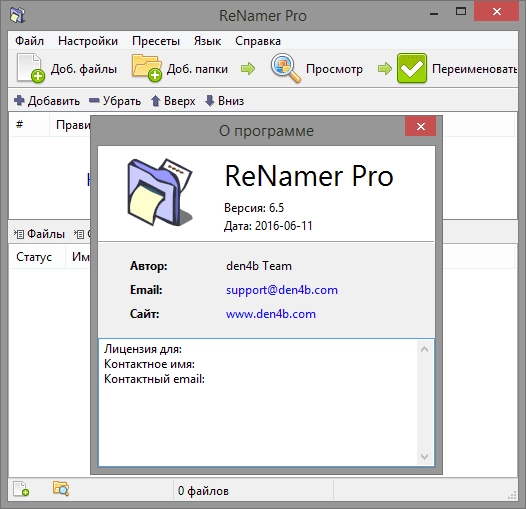Open the Настройки menu
Screen dimensions: 526x509
[x=88, y=41]
